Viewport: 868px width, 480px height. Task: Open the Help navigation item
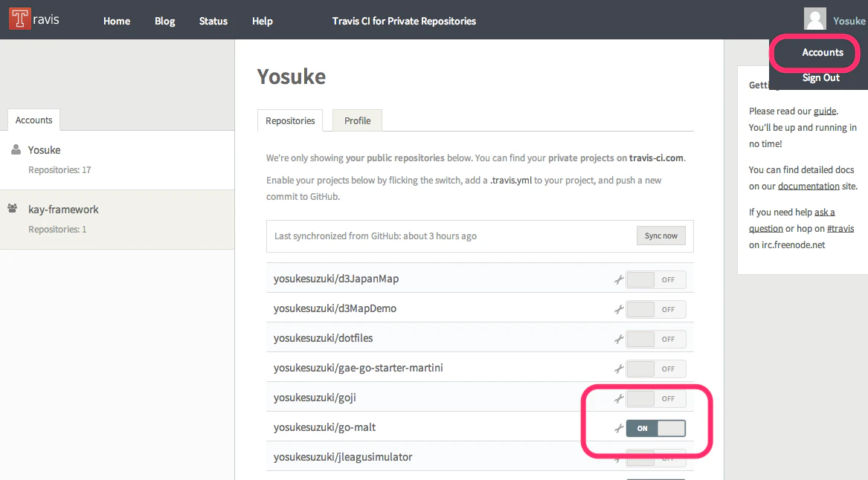coord(263,21)
